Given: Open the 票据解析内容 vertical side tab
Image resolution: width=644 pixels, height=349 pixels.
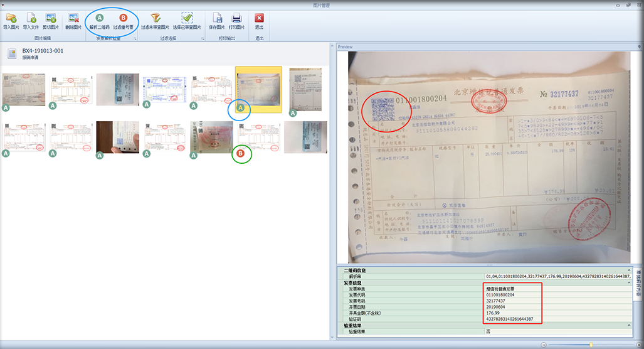Looking at the screenshot, I should click(x=638, y=284).
